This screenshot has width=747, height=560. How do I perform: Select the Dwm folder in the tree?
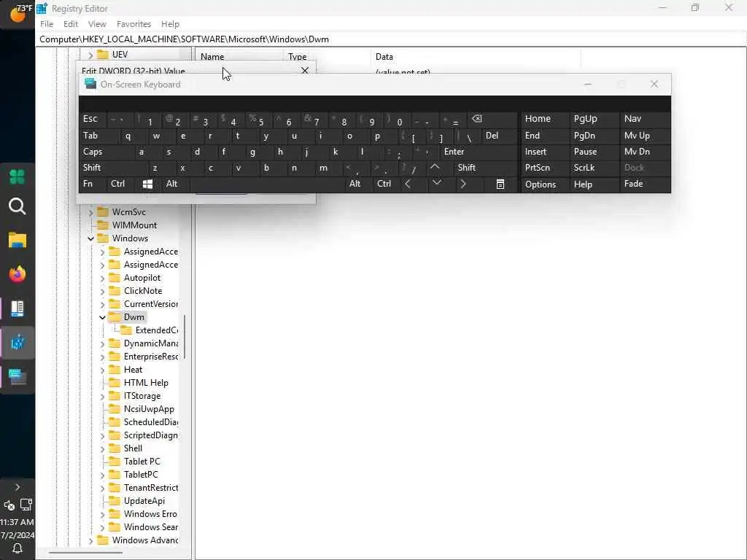[134, 317]
